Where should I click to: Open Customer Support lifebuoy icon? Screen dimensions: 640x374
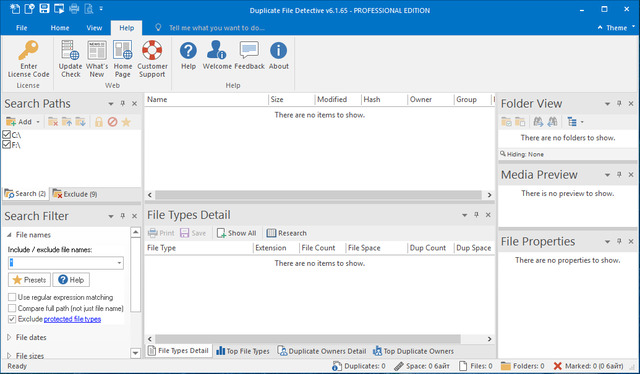[x=152, y=50]
